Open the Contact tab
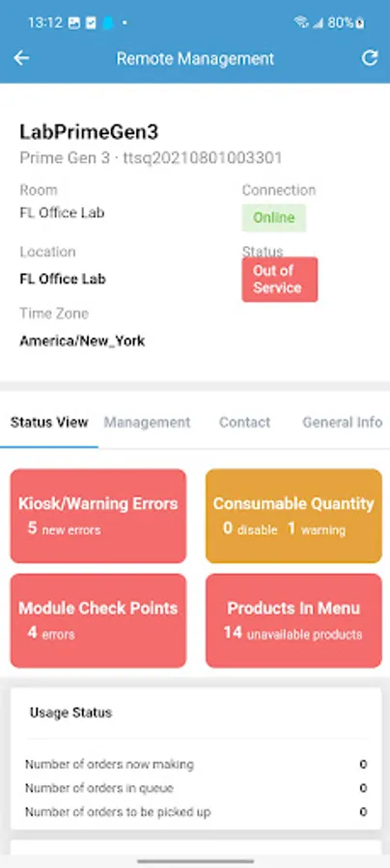 (x=245, y=422)
